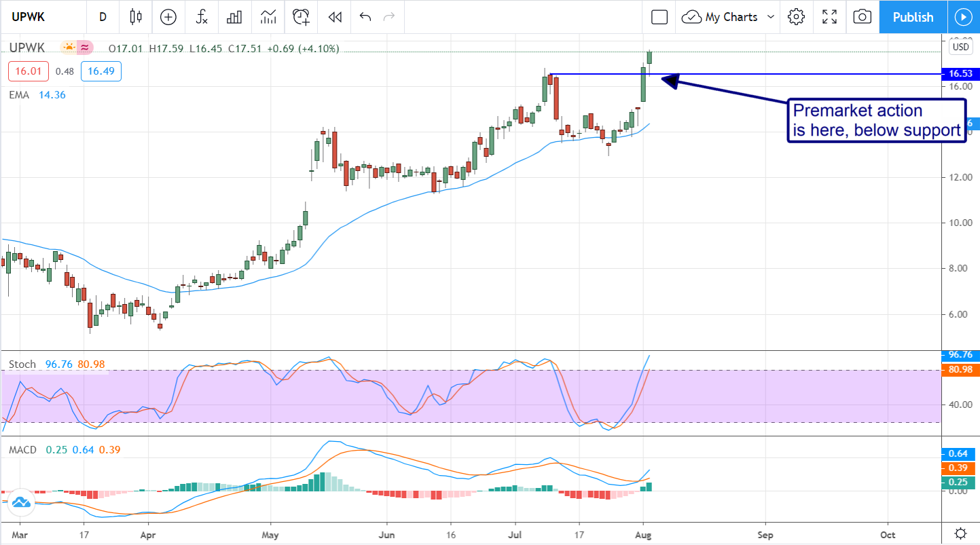The image size is (980, 545).
Task: Open the D timeframe interval dropdown
Action: pyautogui.click(x=103, y=17)
